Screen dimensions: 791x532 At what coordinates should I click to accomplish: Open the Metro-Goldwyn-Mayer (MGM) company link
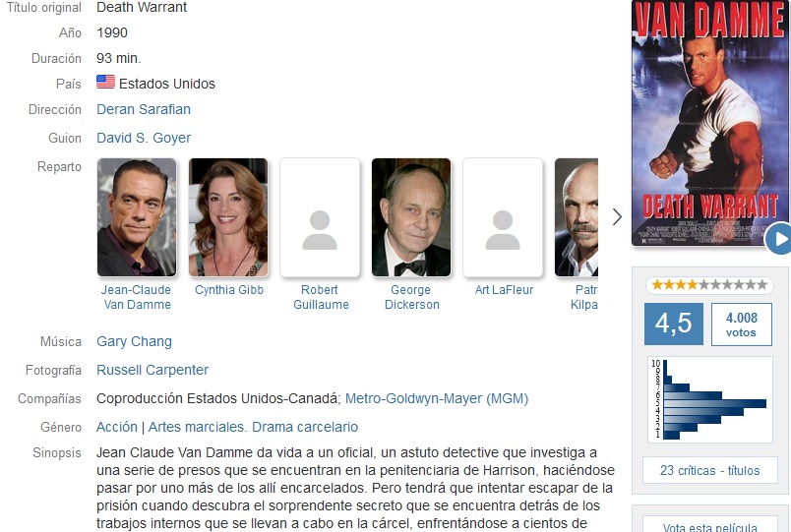click(x=437, y=398)
